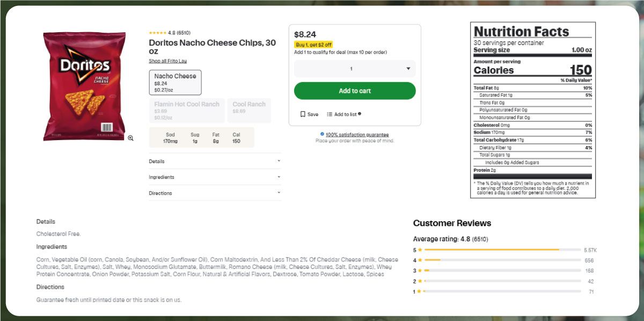The width and height of the screenshot is (644, 321).
Task: Open the Shop all Frito Lay link
Action: pyautogui.click(x=167, y=61)
